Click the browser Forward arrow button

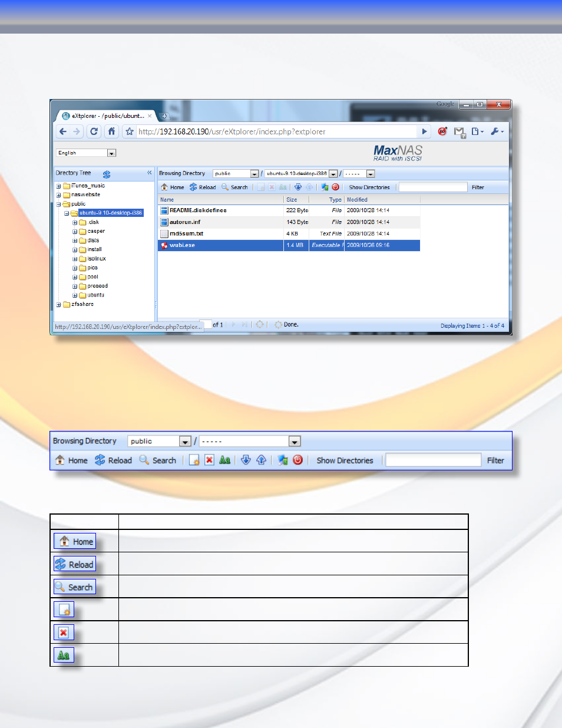77,131
